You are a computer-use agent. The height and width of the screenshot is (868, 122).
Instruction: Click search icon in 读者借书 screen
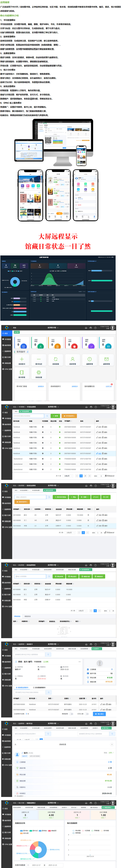coord(48,654)
